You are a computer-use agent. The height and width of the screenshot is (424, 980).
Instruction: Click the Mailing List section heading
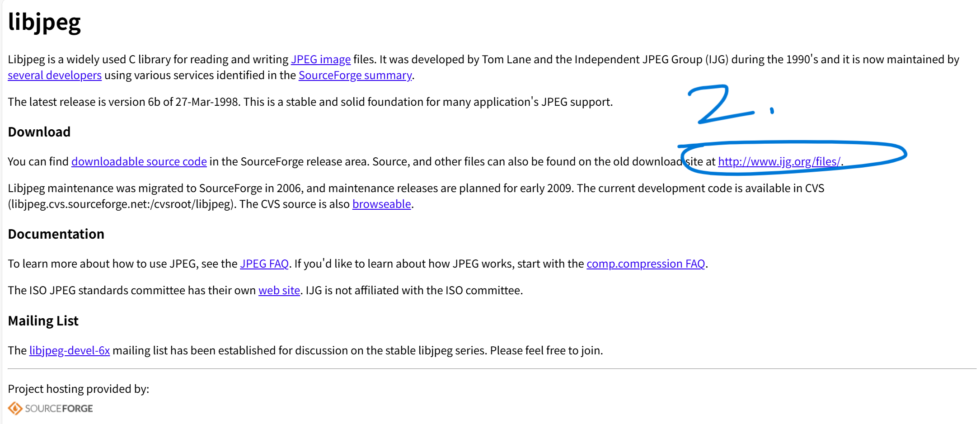pos(43,321)
